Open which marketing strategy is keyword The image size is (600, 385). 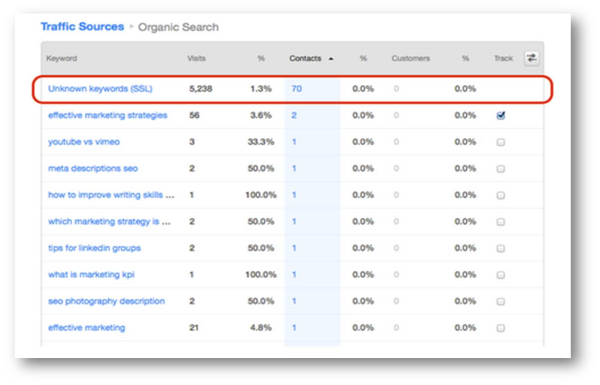(x=109, y=222)
